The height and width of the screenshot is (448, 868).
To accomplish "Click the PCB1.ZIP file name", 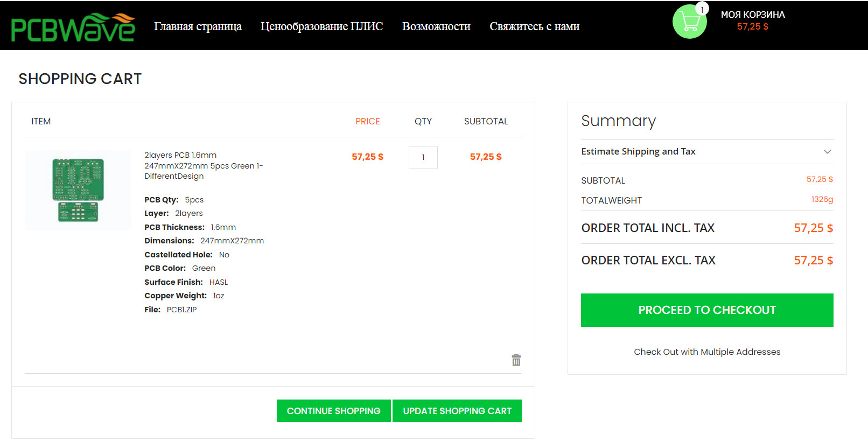I will click(x=181, y=310).
